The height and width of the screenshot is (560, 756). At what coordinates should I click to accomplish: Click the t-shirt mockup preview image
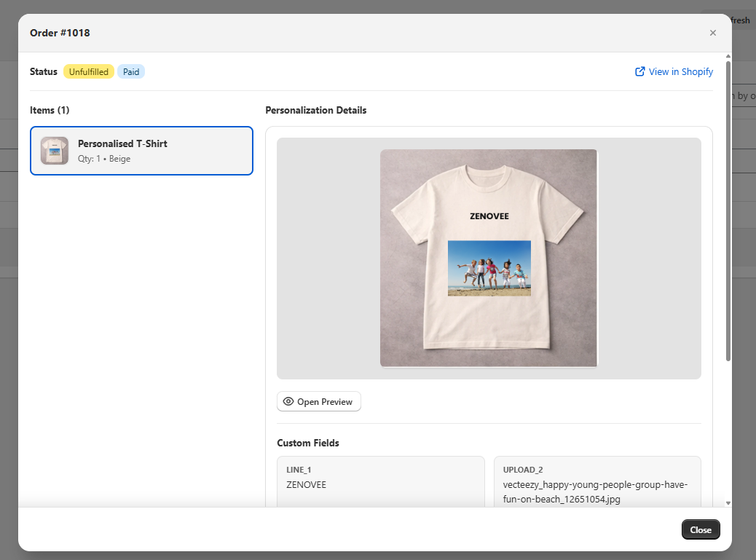click(x=488, y=259)
